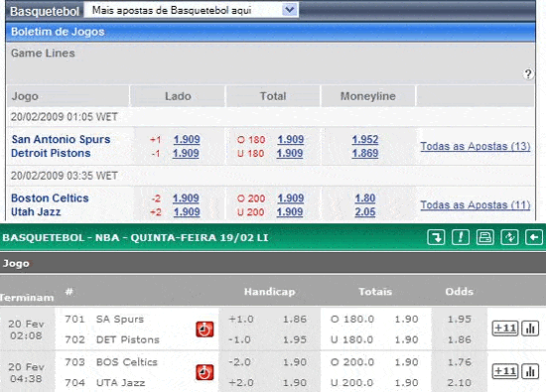Click the help question mark icon
This screenshot has height=392, width=546.
[528, 74]
